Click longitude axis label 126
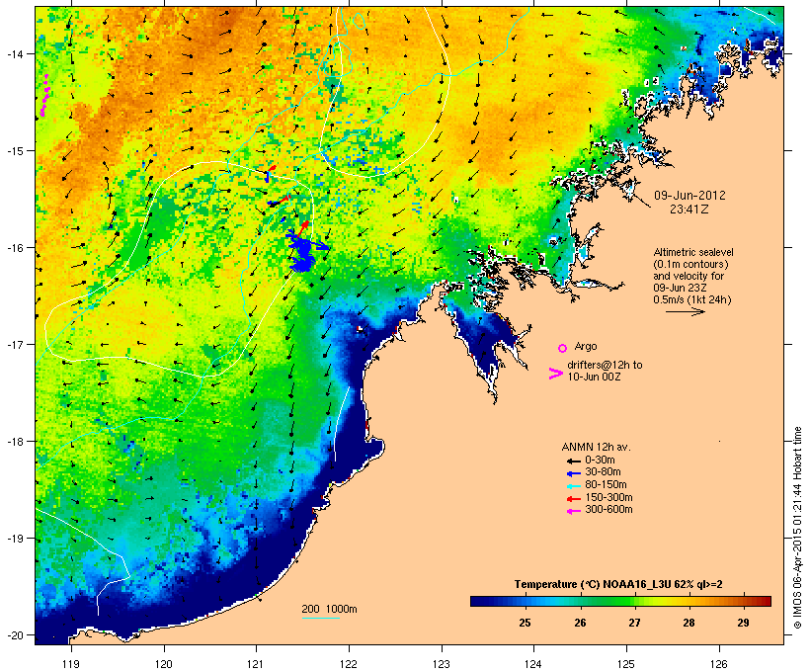This screenshot has width=810, height=672. click(x=718, y=664)
